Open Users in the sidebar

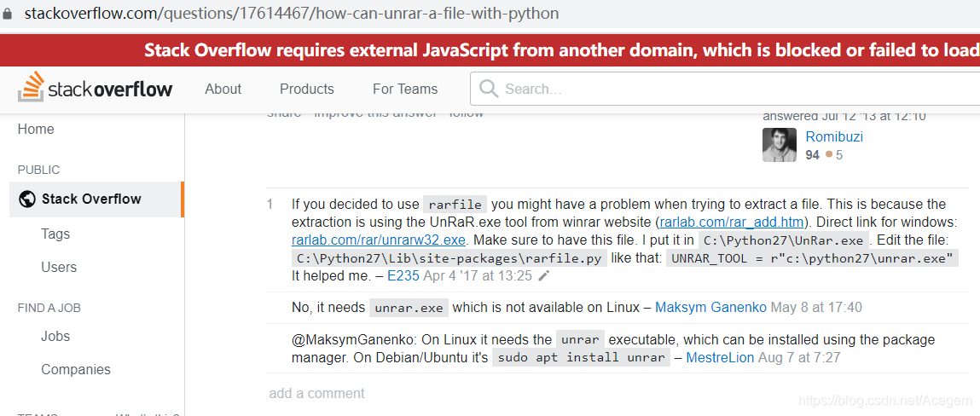click(59, 268)
